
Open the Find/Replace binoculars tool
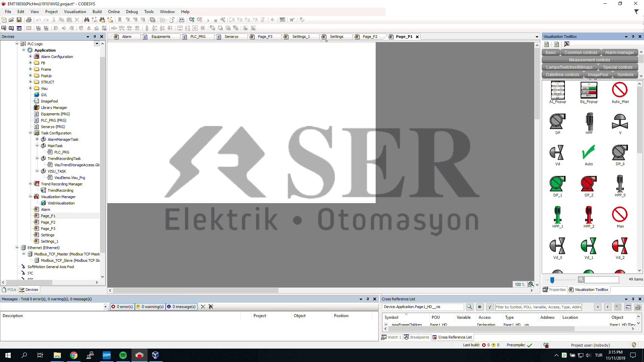(x=87, y=20)
